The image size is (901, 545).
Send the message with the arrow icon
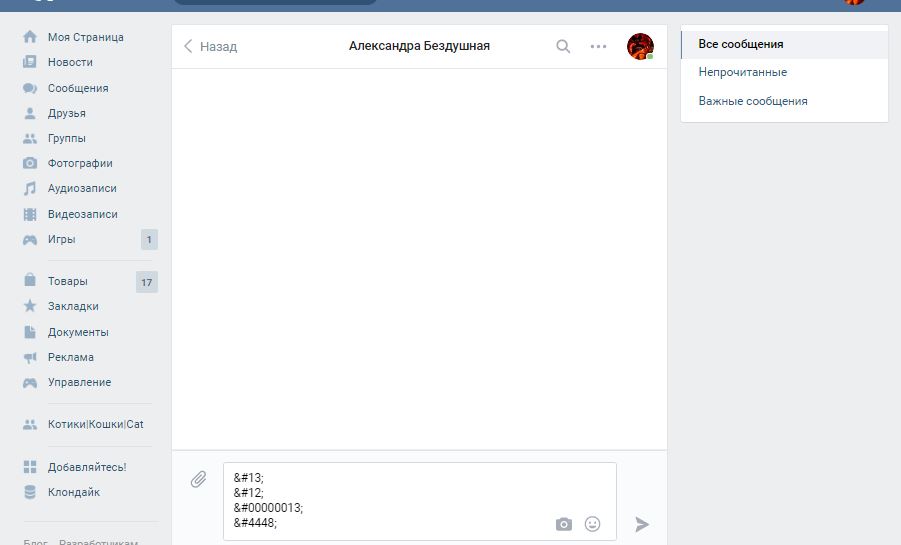tap(642, 524)
